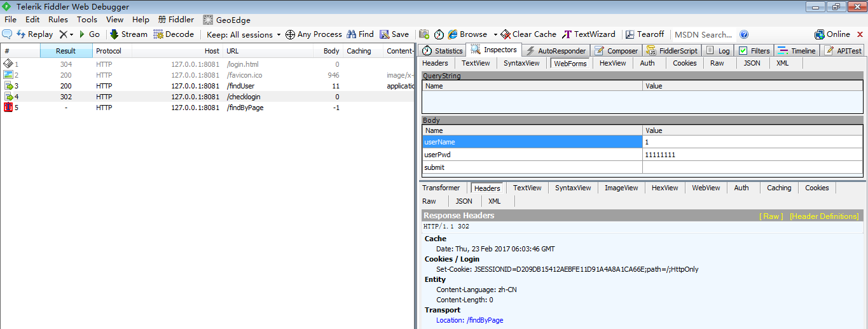
Task: Click Clear Cache in the toolbar
Action: click(x=528, y=34)
